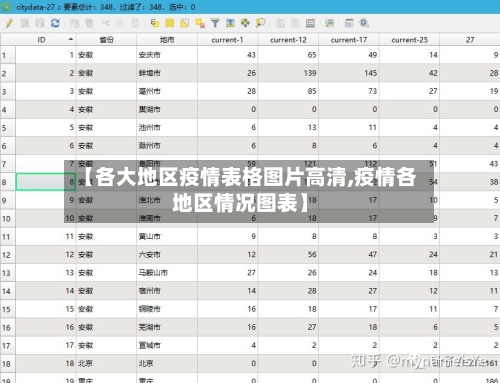Click zoom map to selected rows magnifier
The height and width of the screenshot is (383, 500).
coord(260,23)
